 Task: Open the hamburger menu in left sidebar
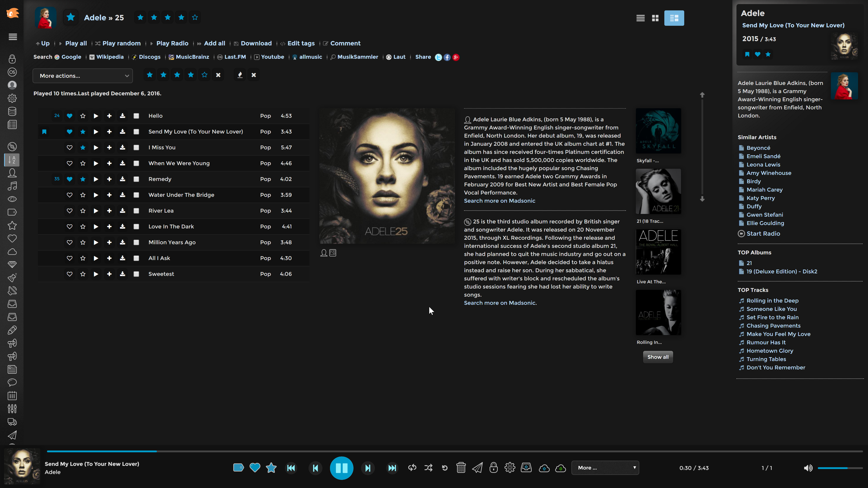[12, 37]
